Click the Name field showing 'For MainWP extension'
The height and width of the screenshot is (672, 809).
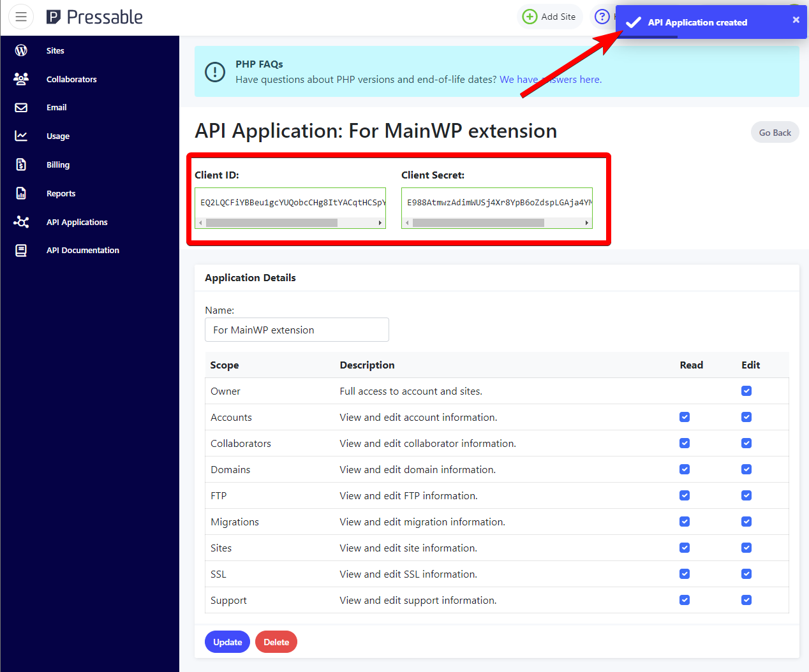[297, 330]
